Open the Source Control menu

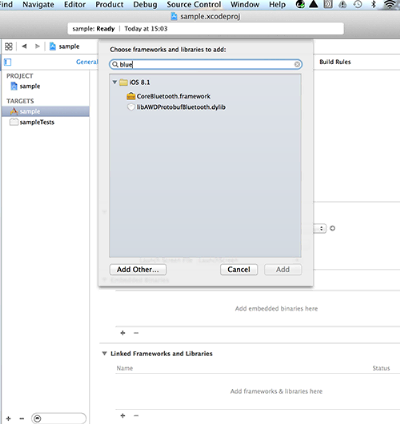[x=194, y=5]
